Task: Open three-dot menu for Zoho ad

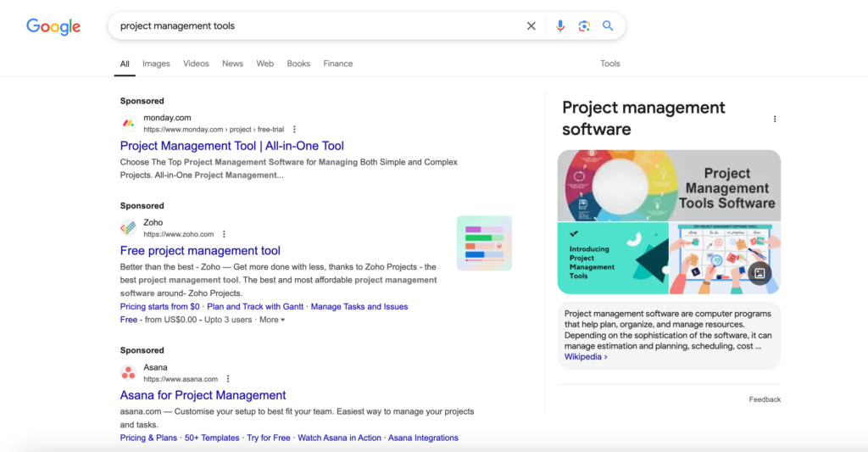Action: 224,234
